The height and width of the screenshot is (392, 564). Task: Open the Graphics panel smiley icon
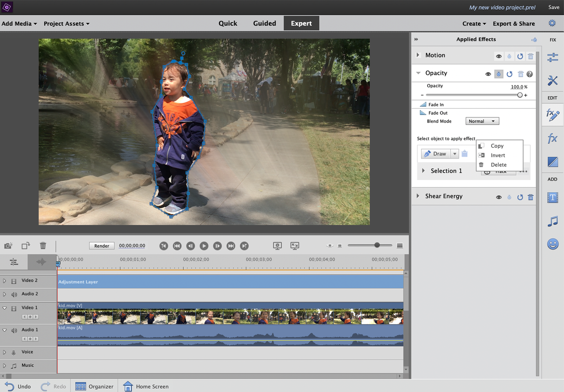552,244
